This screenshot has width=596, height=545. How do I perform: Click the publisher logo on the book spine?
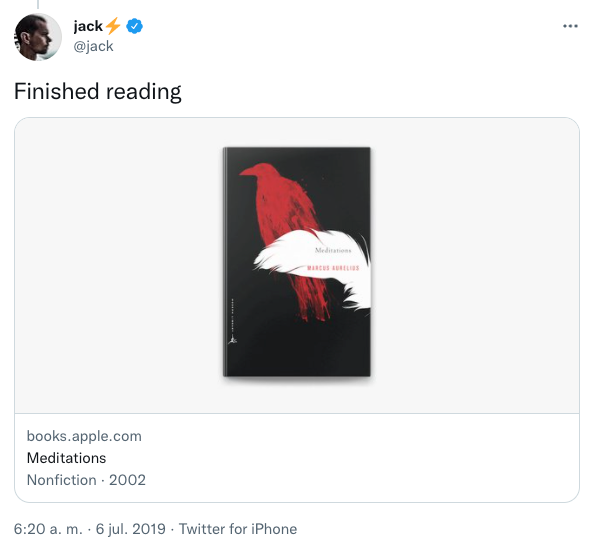point(231,339)
